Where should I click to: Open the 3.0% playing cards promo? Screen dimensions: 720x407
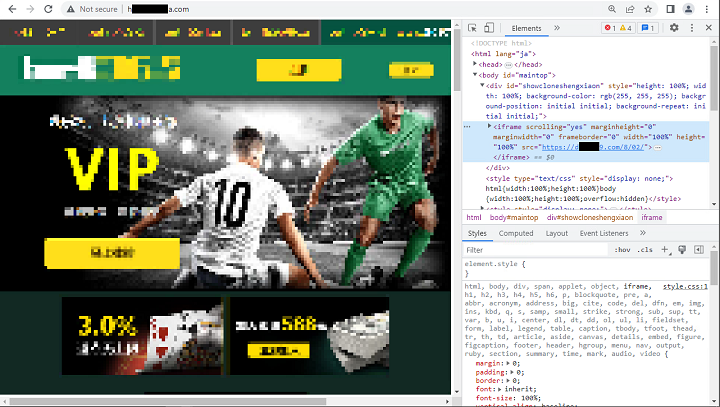[143, 336]
